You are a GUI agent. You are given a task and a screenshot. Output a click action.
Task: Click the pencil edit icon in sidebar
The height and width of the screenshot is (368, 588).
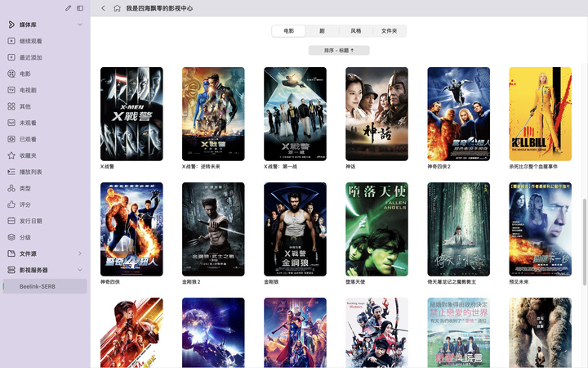(x=68, y=8)
